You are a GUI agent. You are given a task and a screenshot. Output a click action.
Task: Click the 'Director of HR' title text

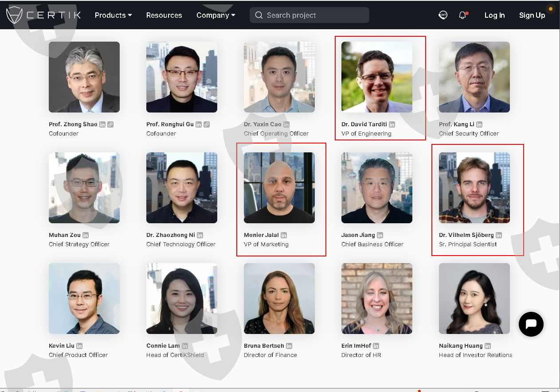coord(361,355)
